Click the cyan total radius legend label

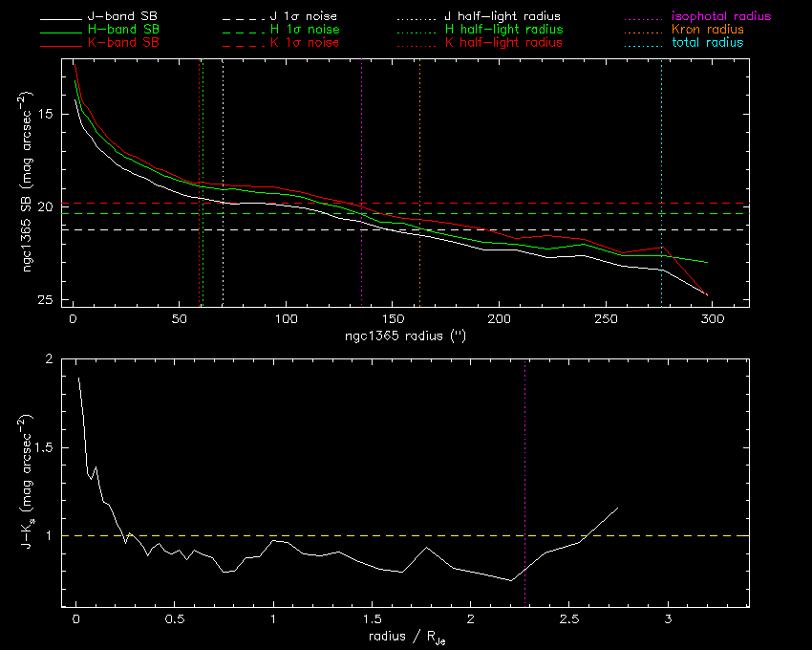(x=707, y=44)
